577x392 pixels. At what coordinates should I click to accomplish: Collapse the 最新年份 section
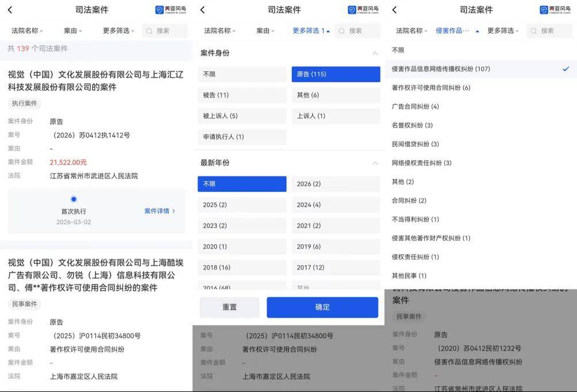[x=375, y=163]
